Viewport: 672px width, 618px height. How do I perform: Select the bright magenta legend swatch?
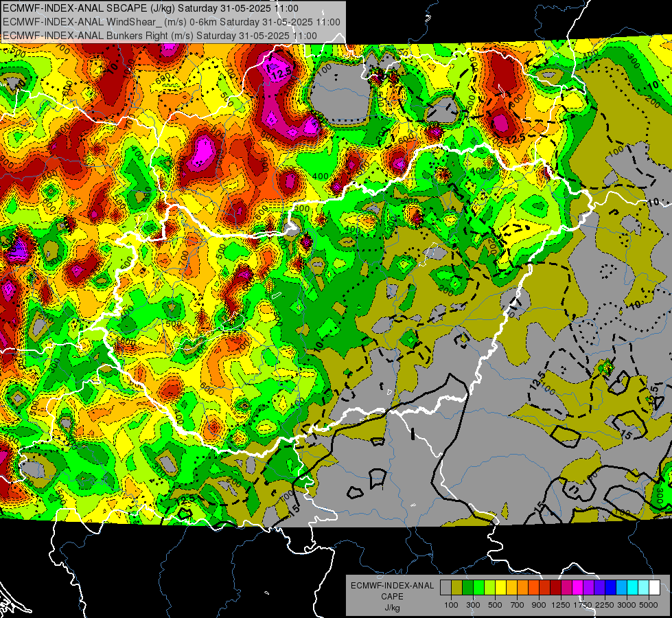point(578,588)
